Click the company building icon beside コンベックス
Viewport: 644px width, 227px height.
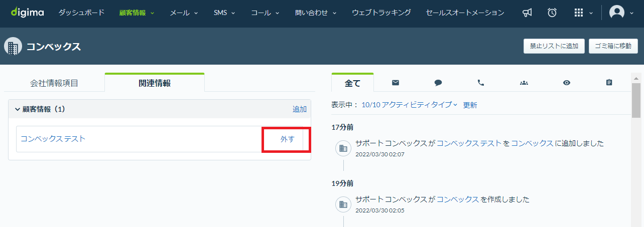[13, 47]
